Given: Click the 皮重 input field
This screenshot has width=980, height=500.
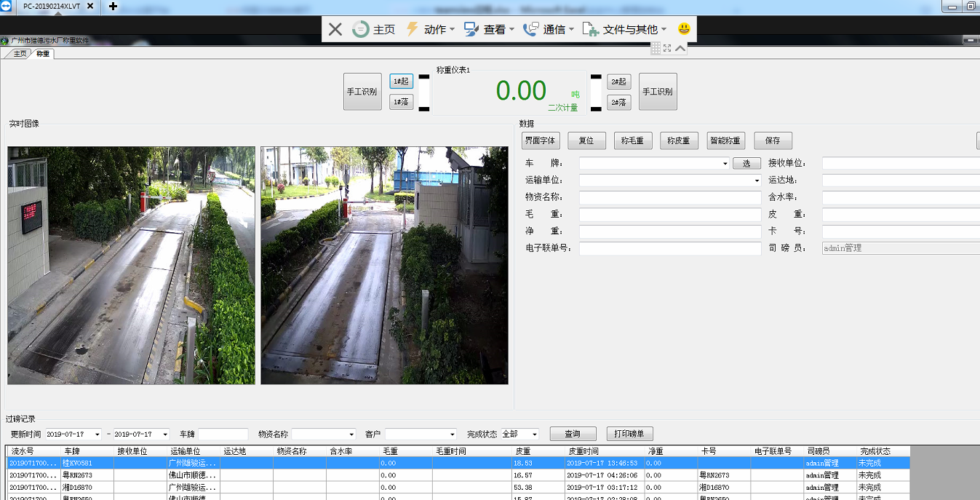Looking at the screenshot, I should click(901, 215).
